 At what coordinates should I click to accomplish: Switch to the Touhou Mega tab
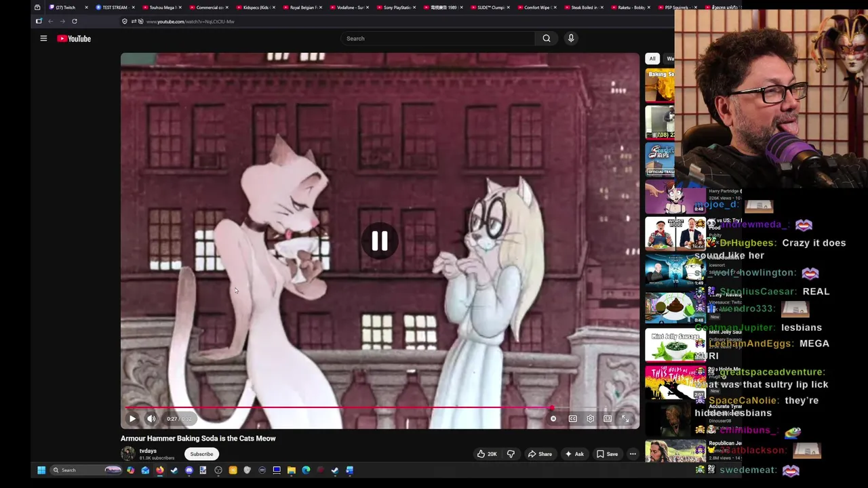click(161, 7)
